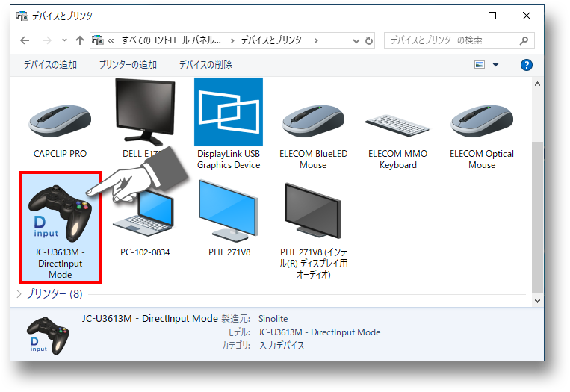Select the ELECOM Optical Mouse icon
570x392 pixels.
point(482,122)
